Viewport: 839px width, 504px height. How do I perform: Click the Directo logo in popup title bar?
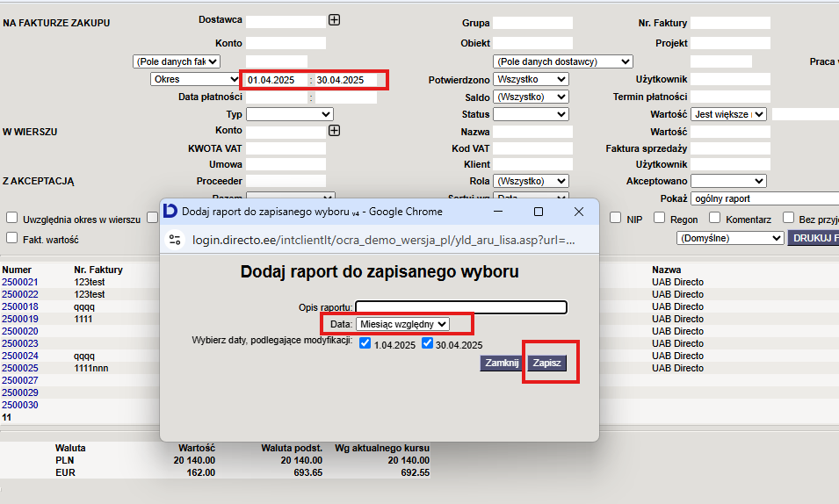170,211
